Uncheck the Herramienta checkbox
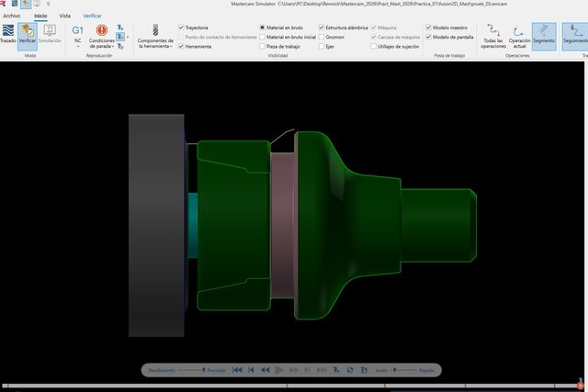Viewport: 588px width, 392px height. coord(181,46)
